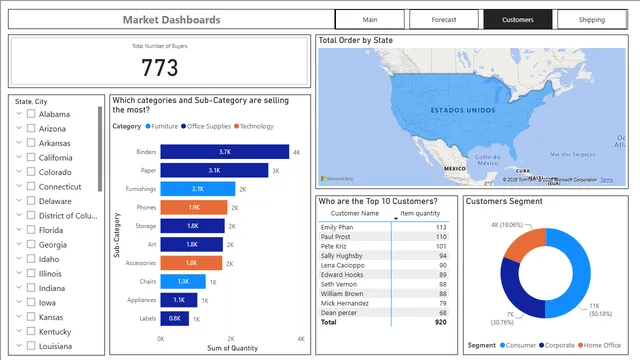
Task: Click the dark blue Corporate donut slice
Action: pos(515,291)
